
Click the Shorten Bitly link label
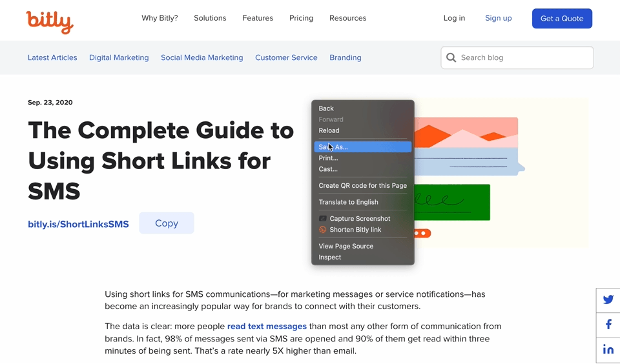[355, 230]
